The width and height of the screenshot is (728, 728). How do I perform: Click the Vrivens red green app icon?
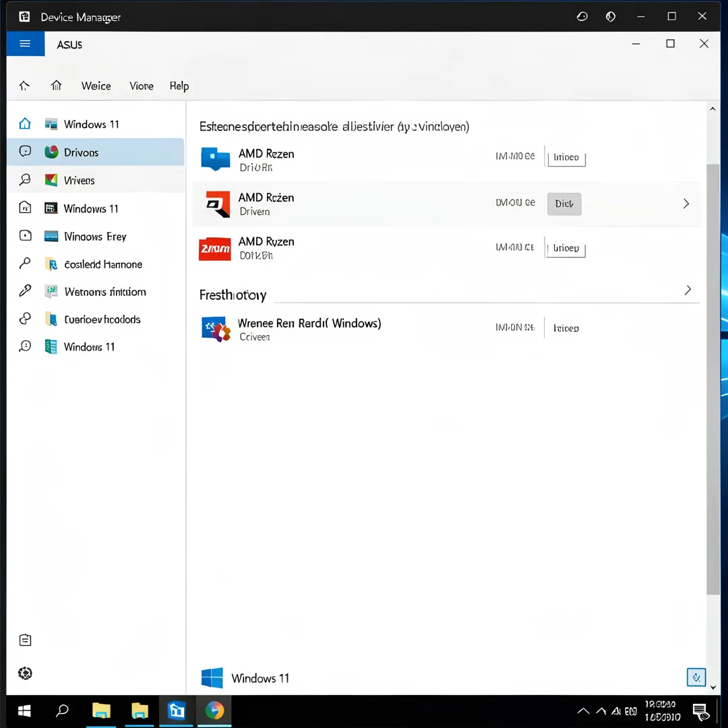(x=51, y=180)
